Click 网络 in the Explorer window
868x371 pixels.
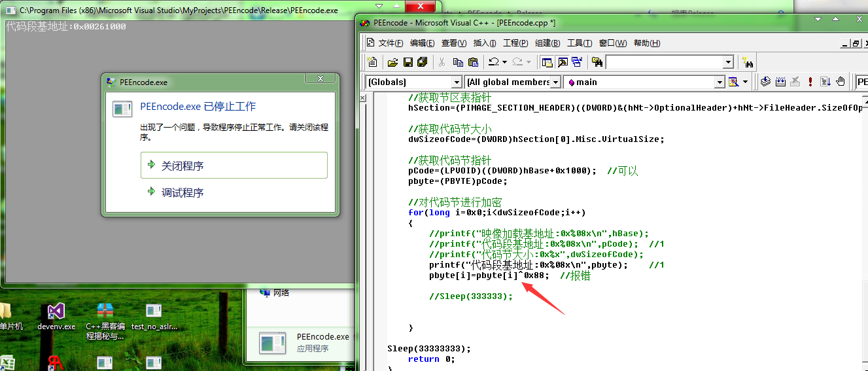[275, 292]
